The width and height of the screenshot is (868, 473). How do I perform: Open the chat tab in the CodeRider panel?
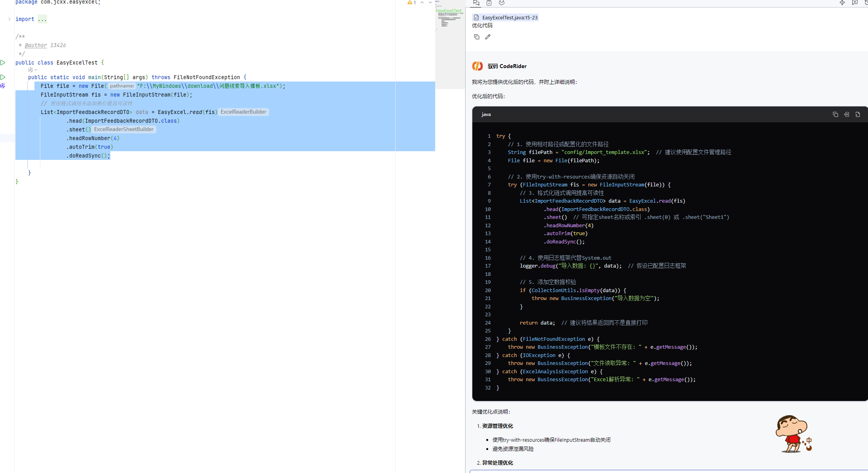point(476,3)
